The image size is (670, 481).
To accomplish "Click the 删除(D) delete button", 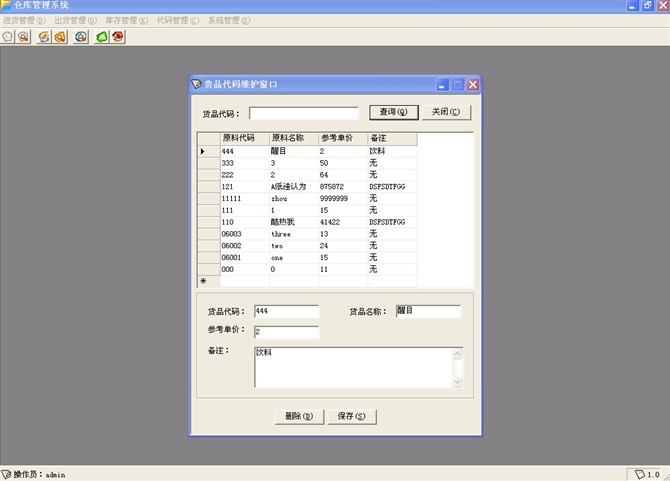I will [x=299, y=416].
